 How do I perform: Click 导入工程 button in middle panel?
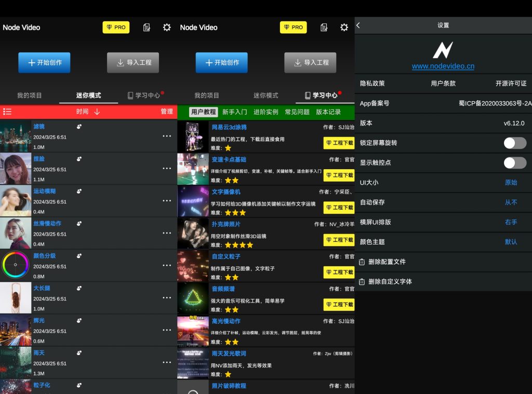click(x=311, y=62)
